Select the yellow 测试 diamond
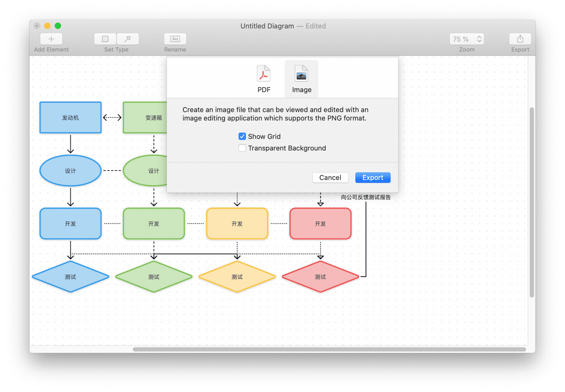 237,277
